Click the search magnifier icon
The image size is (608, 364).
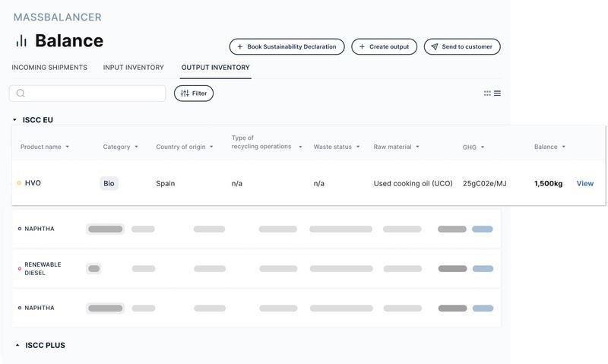point(21,93)
